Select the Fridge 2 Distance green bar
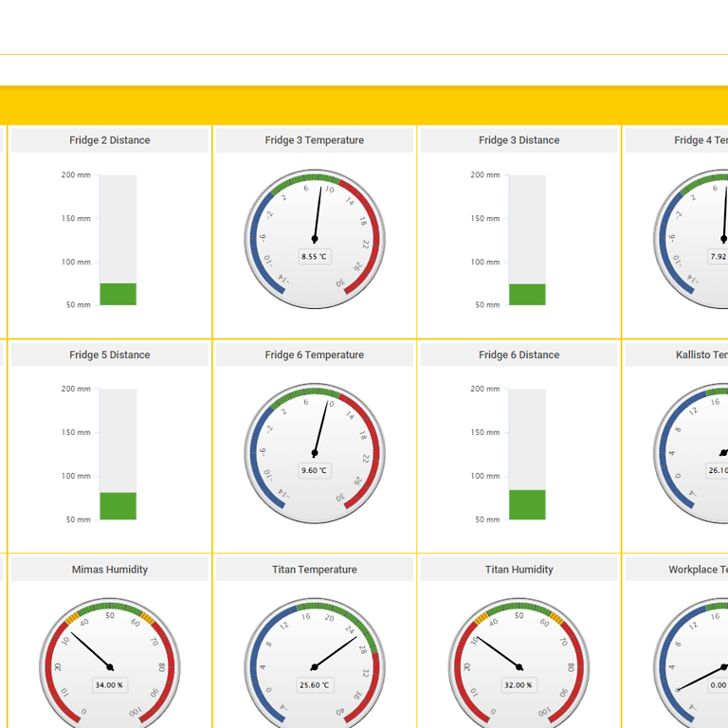The image size is (728, 728). (x=118, y=294)
